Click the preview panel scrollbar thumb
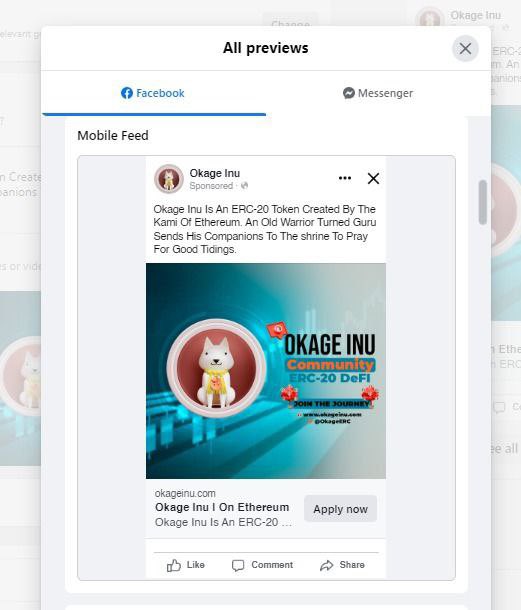The height and width of the screenshot is (610, 521). pyautogui.click(x=483, y=202)
